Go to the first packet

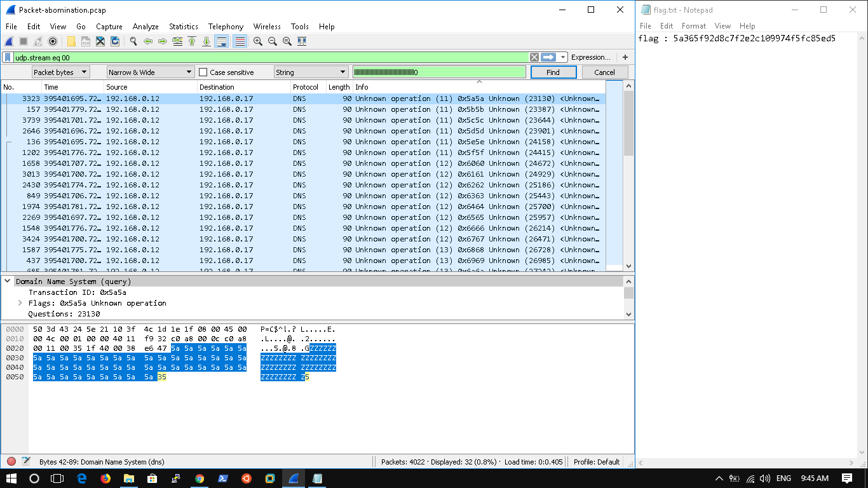[x=191, y=41]
